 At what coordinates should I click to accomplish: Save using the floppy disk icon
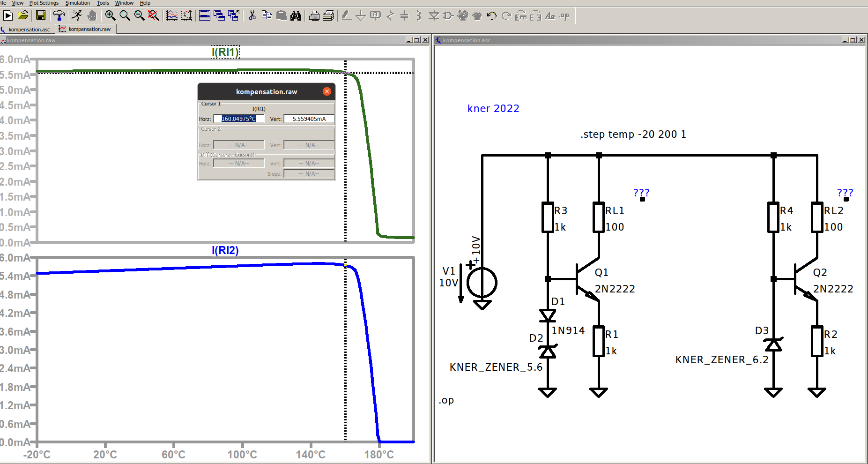(x=41, y=15)
